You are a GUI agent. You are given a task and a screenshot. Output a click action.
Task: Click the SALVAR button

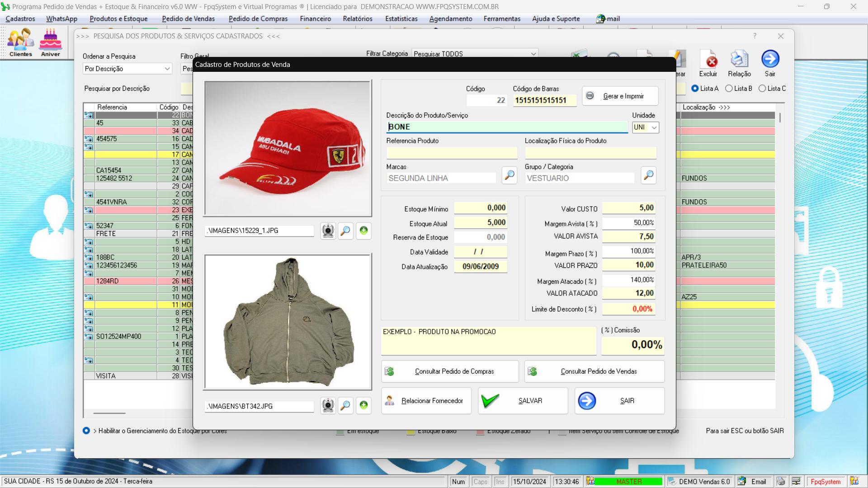pyautogui.click(x=523, y=401)
